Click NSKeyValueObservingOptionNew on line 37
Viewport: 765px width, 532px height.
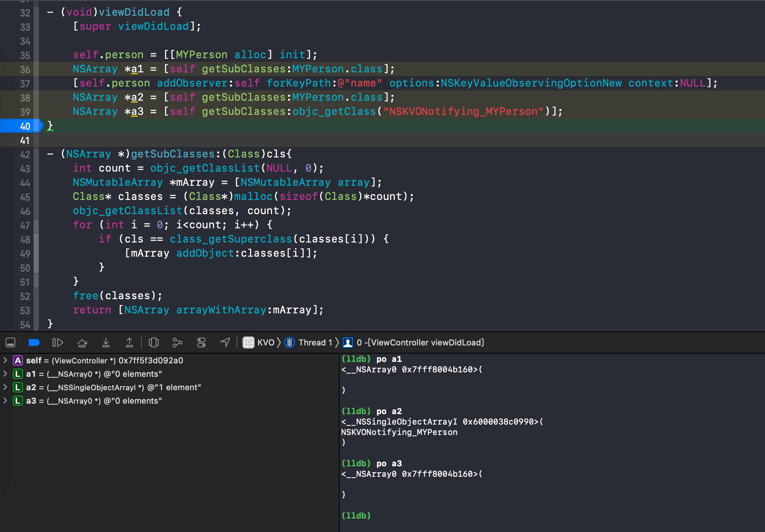[x=531, y=83]
